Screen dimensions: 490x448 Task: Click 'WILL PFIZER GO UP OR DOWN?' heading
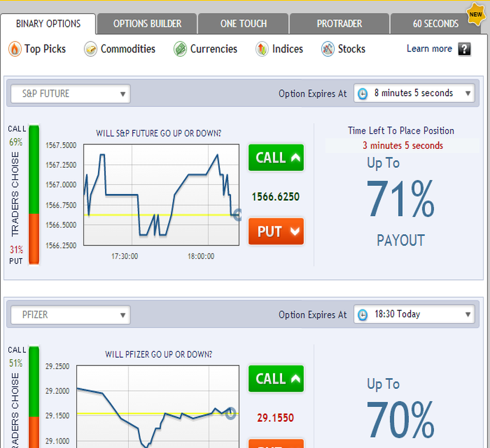(x=158, y=355)
